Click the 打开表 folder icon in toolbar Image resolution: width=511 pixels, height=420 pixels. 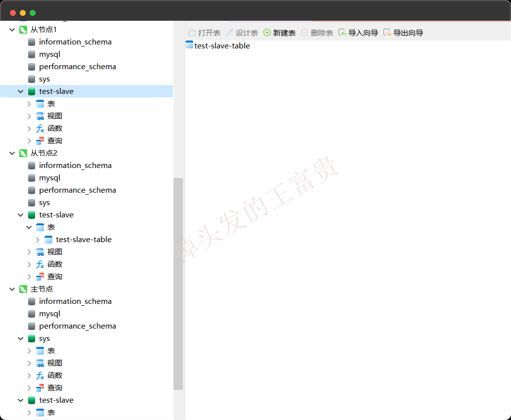click(192, 33)
